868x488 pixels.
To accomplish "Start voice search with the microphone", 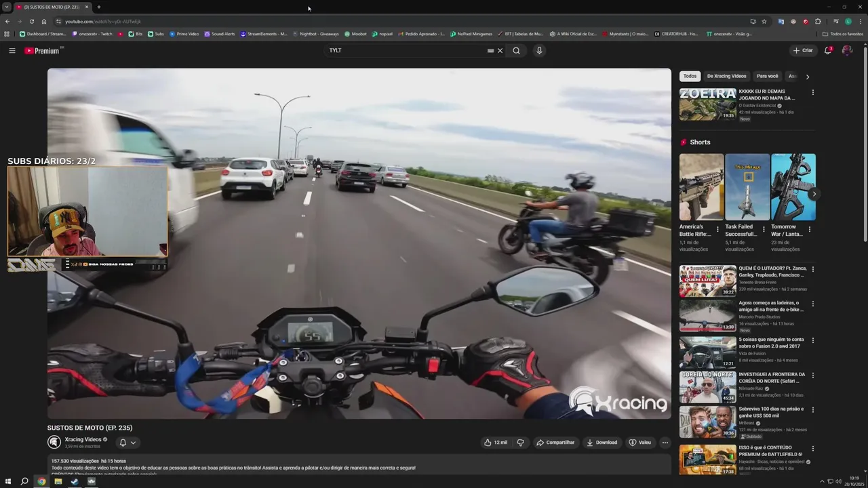I will 539,51.
